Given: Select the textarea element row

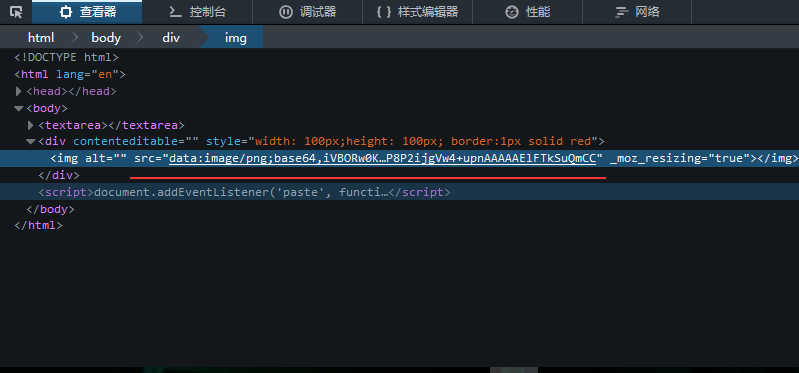Looking at the screenshot, I should 111,125.
